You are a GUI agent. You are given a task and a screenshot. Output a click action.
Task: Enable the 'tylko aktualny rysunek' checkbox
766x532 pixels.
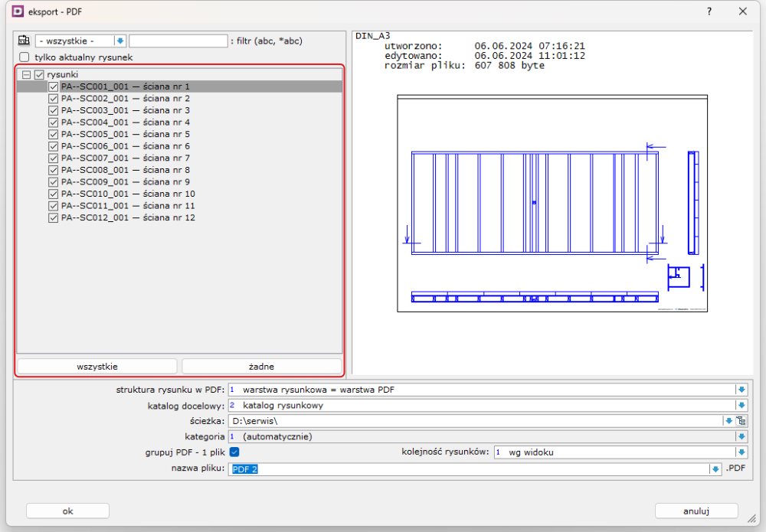25,57
